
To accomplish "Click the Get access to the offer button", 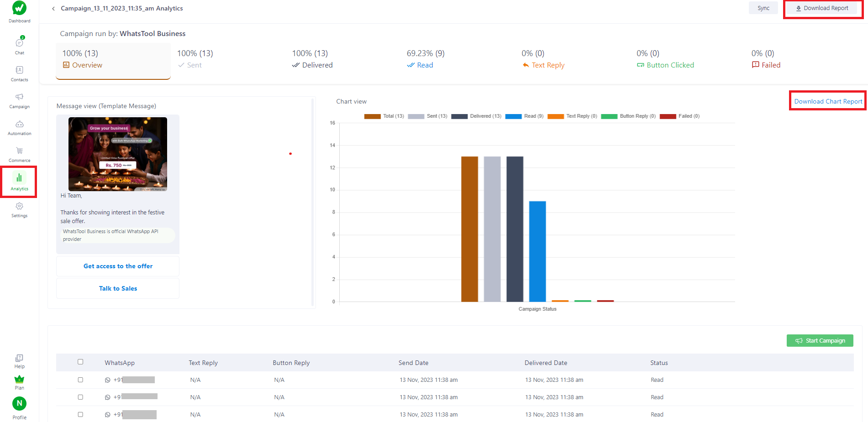I will tap(118, 266).
